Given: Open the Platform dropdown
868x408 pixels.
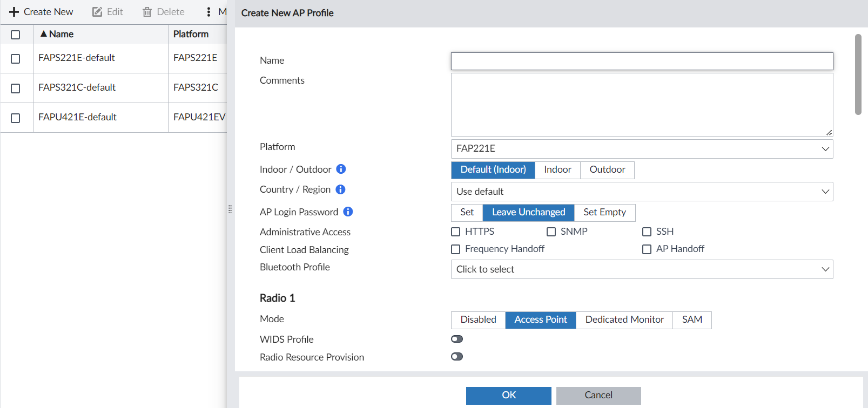Looking at the screenshot, I should pyautogui.click(x=642, y=149).
